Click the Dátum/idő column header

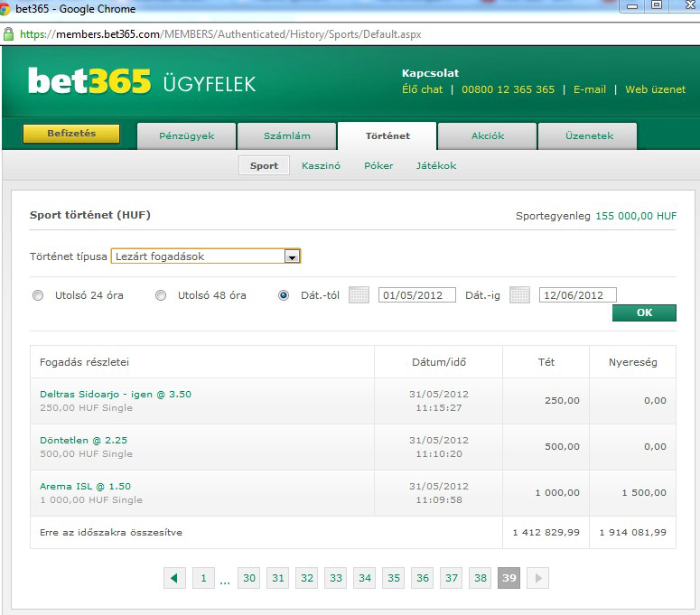pyautogui.click(x=439, y=362)
